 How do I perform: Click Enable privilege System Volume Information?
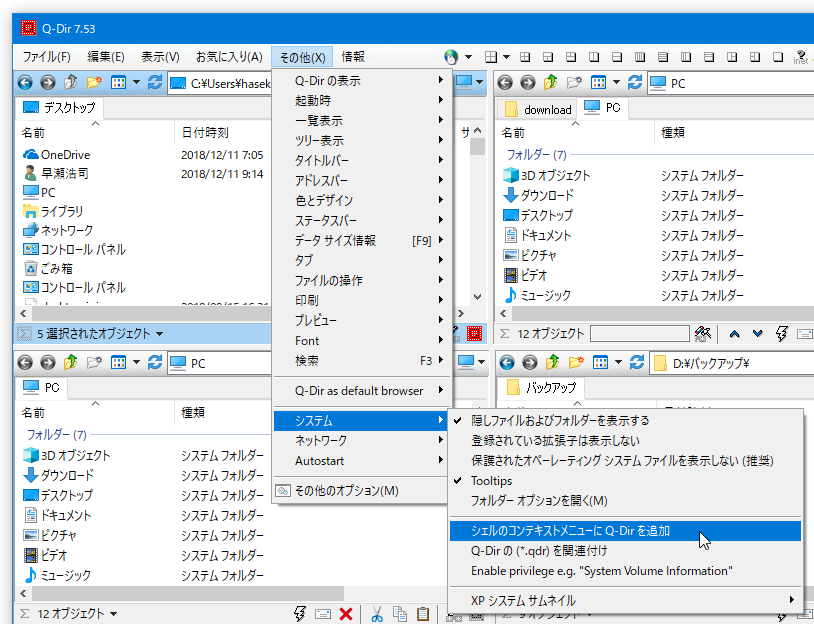click(x=625, y=571)
